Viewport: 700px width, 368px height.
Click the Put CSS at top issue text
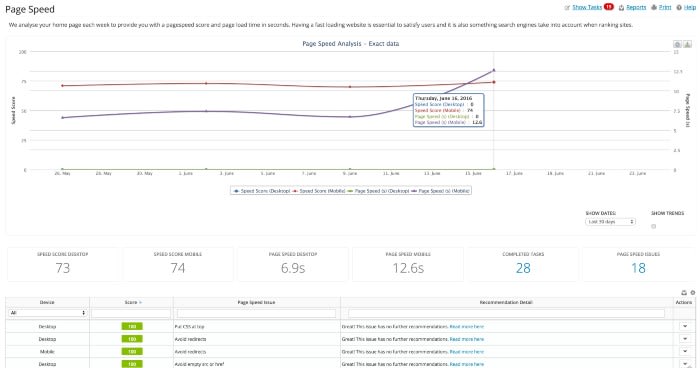tap(189, 327)
